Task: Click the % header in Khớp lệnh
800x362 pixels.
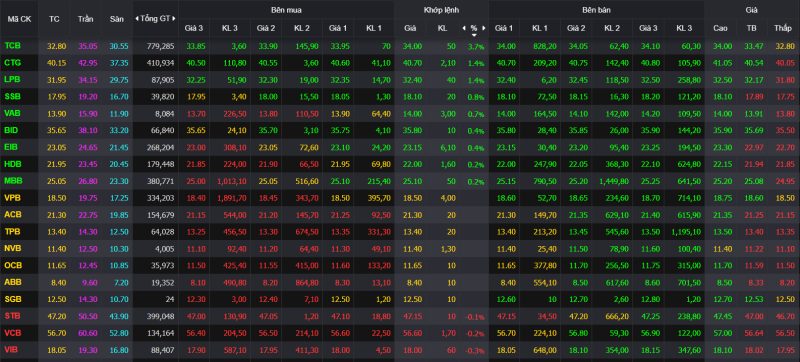Action: pos(474,28)
